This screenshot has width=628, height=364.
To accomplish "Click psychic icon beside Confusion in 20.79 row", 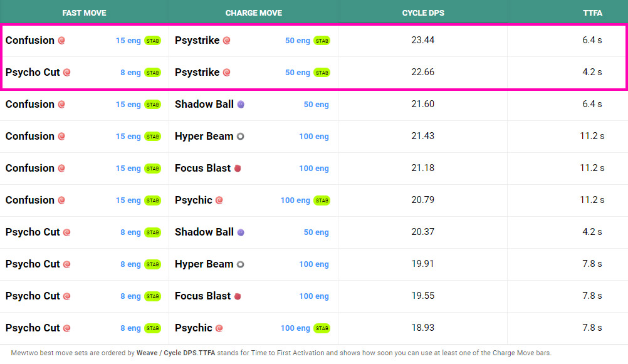I will [61, 200].
